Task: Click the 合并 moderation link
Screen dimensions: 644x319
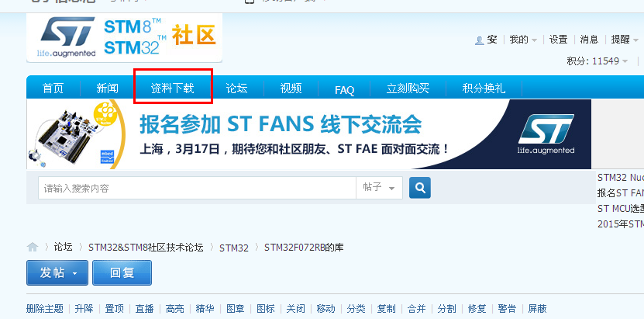Action: tap(416, 309)
